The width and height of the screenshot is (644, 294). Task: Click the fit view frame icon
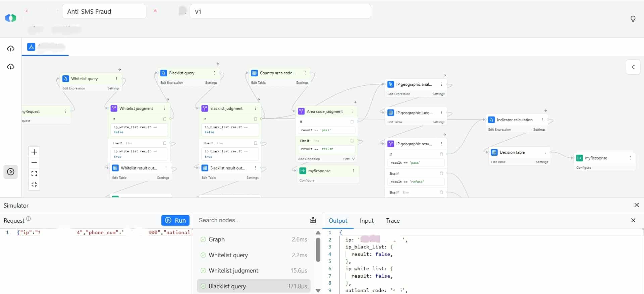coord(34,174)
